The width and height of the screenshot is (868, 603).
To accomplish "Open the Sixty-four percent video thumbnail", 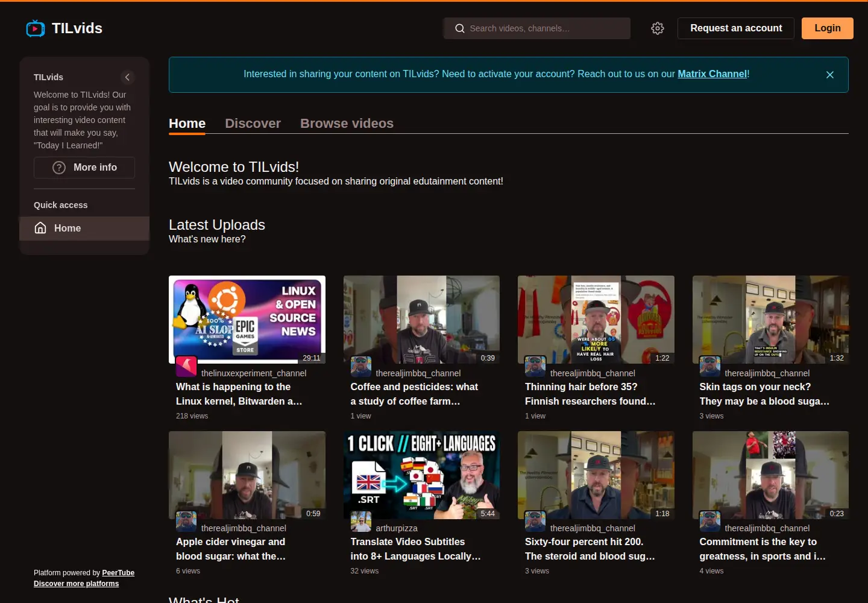I will [596, 475].
